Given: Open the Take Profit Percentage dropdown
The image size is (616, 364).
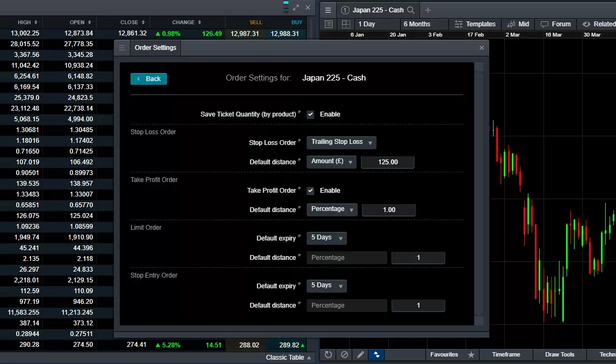Looking at the screenshot, I should coord(331,210).
